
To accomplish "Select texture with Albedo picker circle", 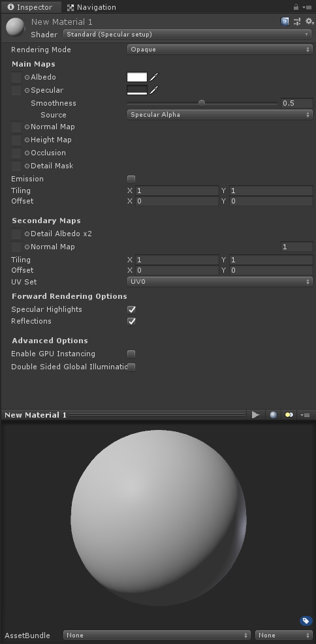I will (27, 77).
